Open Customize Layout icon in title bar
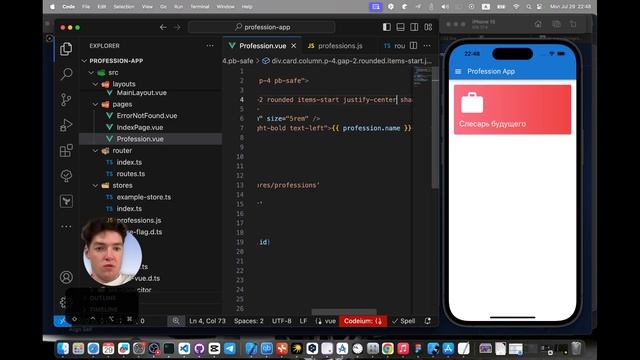Viewport: 640px width, 360px height. click(428, 27)
